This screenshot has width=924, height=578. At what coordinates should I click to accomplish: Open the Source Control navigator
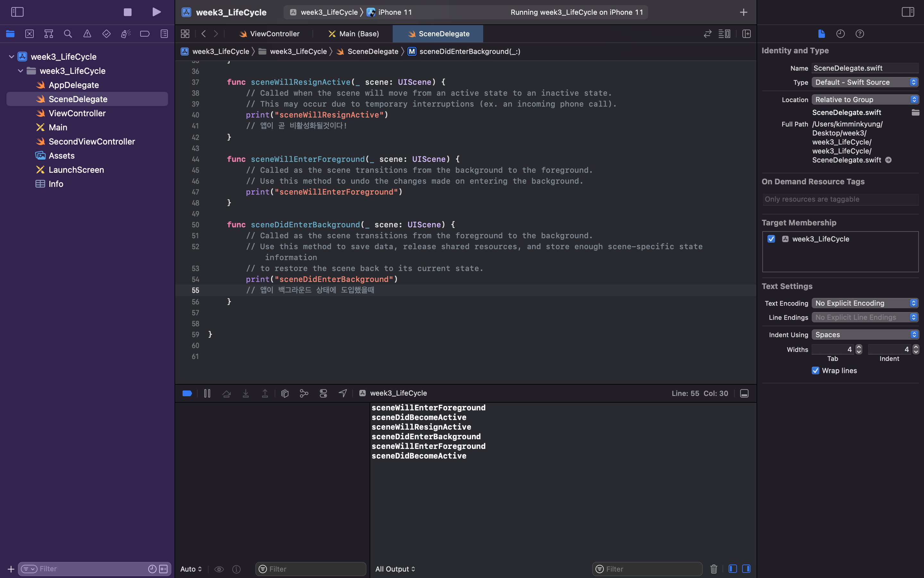[x=30, y=34]
